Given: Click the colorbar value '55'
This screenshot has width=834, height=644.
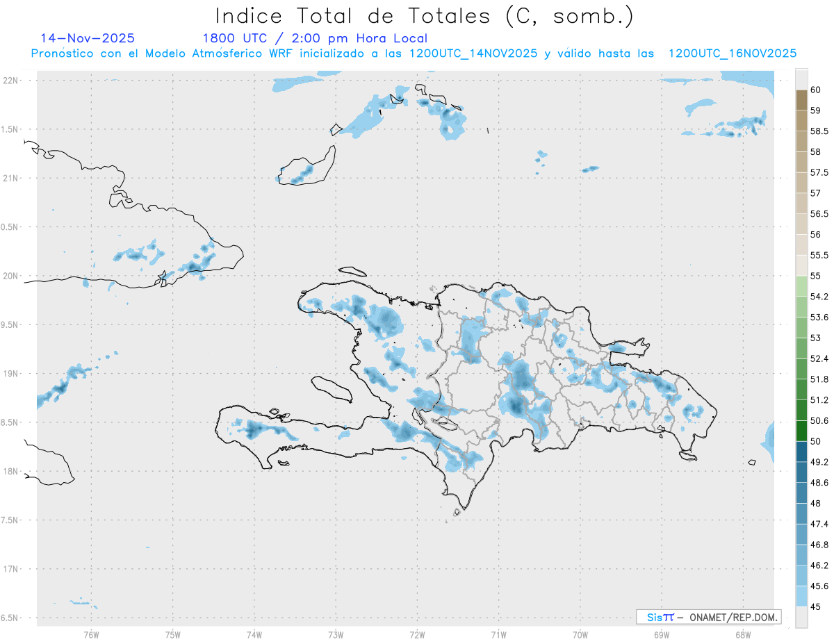Looking at the screenshot, I should pos(815,276).
